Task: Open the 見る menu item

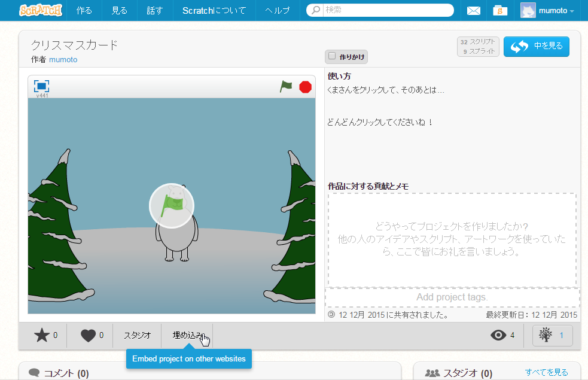Action: (119, 11)
